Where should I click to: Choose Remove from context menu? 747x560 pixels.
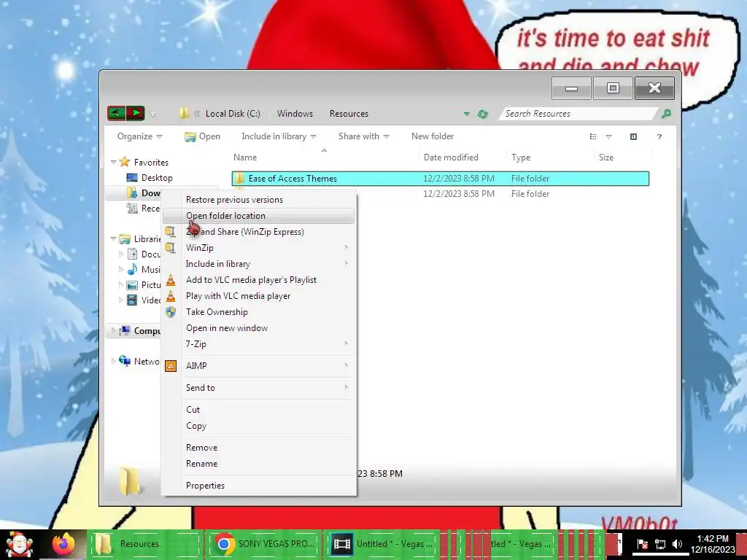[259, 448]
